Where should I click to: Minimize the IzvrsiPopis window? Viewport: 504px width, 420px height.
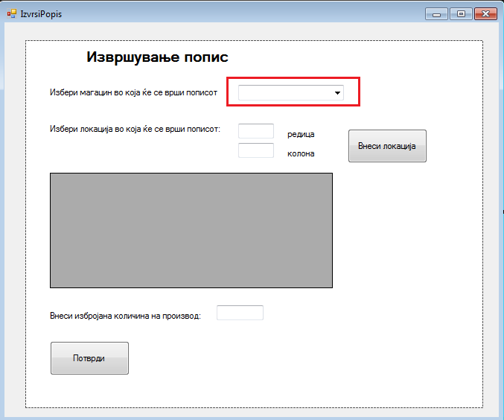pyautogui.click(x=436, y=13)
